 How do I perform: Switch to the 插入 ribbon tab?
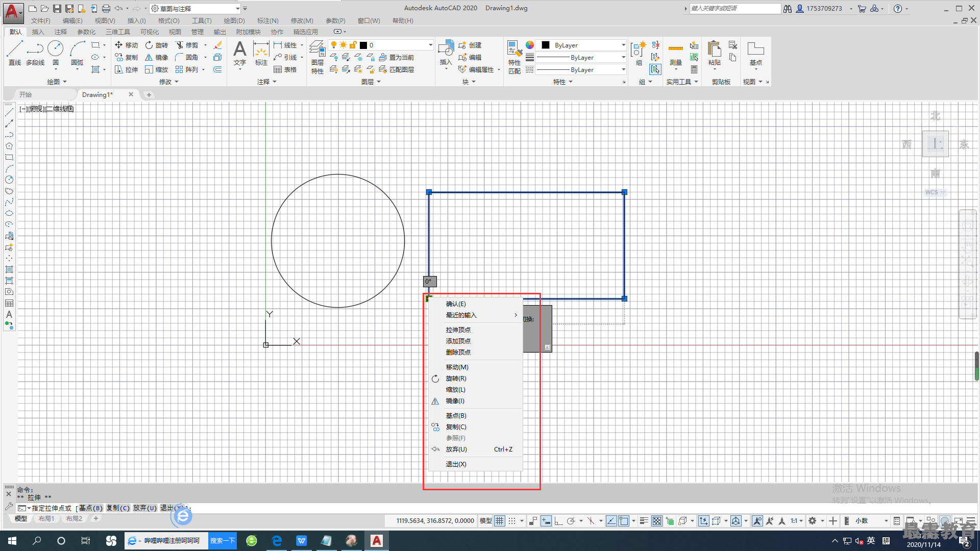pyautogui.click(x=38, y=32)
